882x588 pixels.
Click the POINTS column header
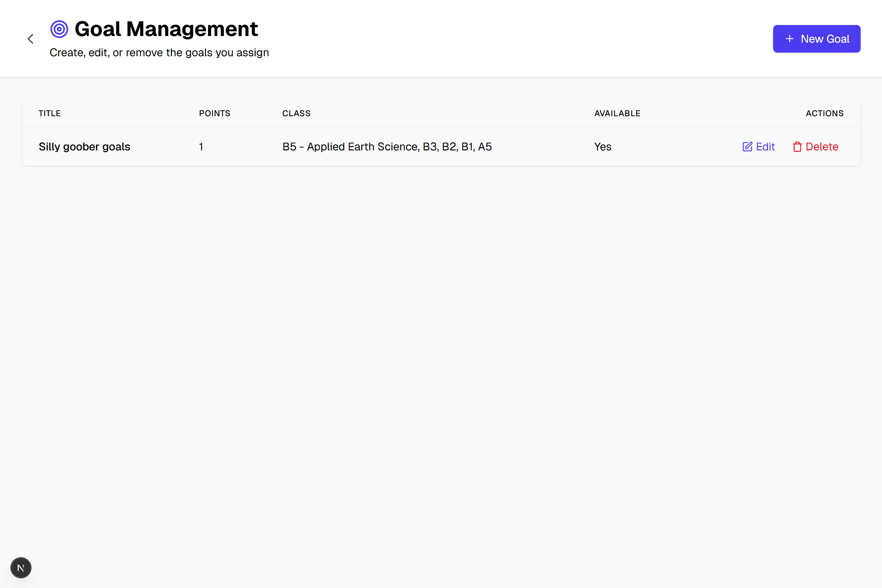click(214, 113)
